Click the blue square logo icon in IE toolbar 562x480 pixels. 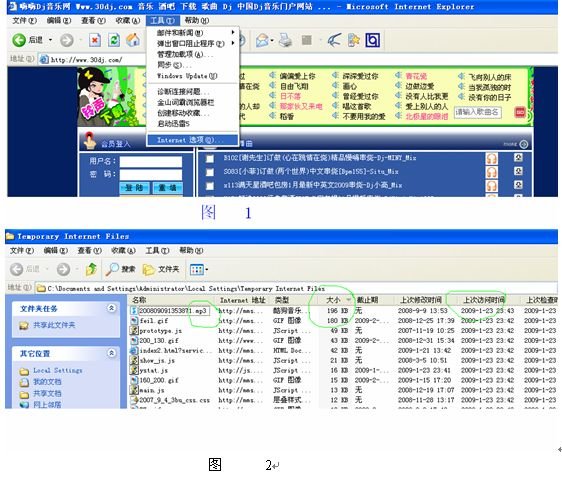372,40
